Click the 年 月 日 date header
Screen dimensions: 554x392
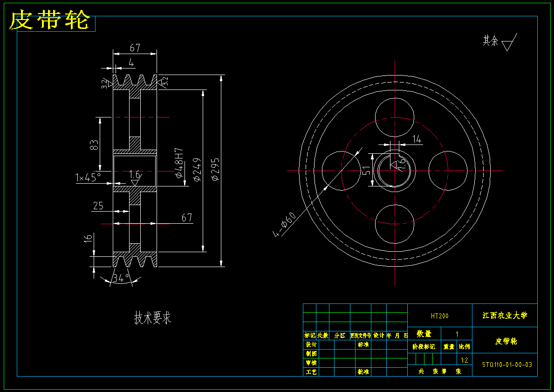pyautogui.click(x=397, y=335)
